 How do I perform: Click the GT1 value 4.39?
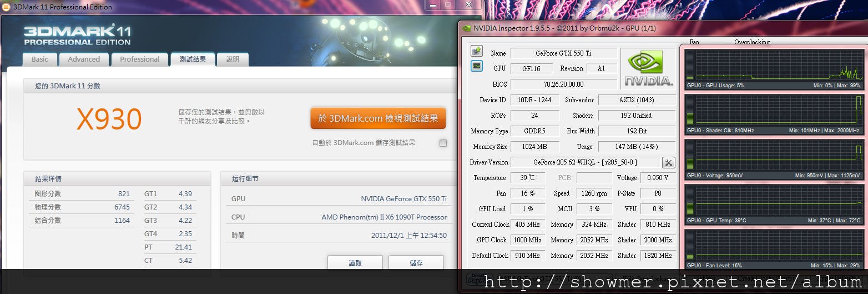(x=185, y=194)
